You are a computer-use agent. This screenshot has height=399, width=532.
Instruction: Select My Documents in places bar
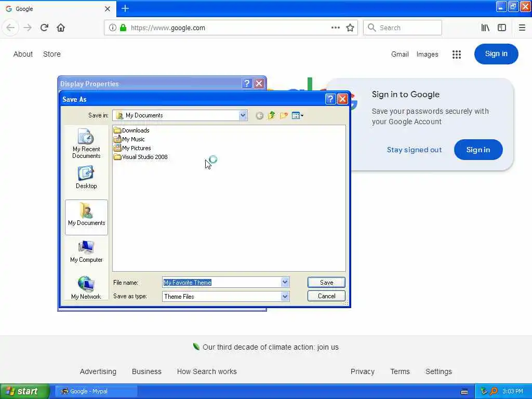pos(86,217)
